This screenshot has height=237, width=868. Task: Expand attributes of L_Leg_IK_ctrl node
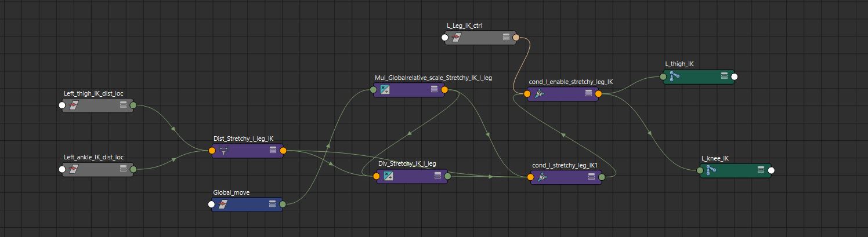(x=506, y=38)
